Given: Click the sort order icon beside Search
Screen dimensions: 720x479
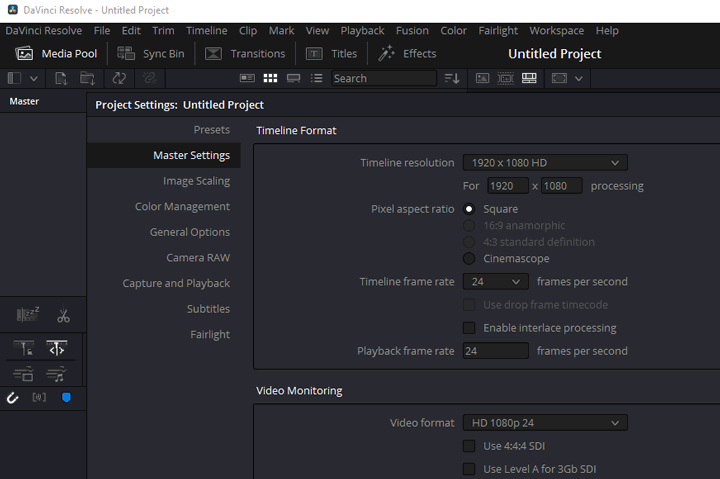Looking at the screenshot, I should pos(451,78).
